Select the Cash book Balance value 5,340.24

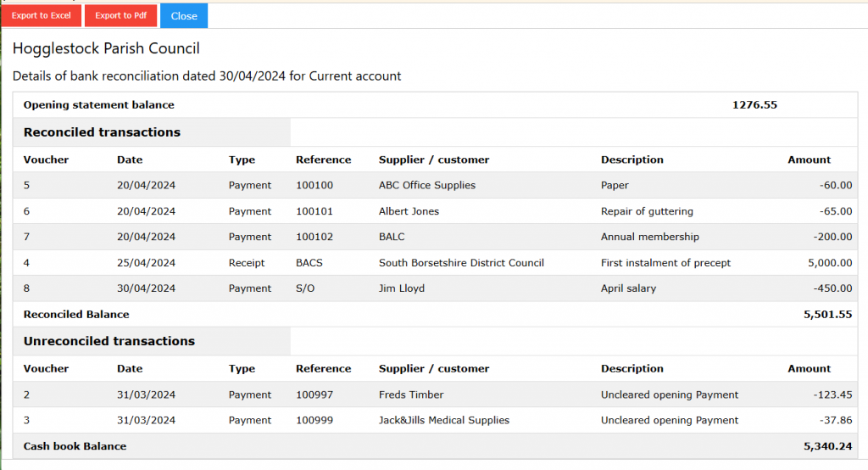827,446
